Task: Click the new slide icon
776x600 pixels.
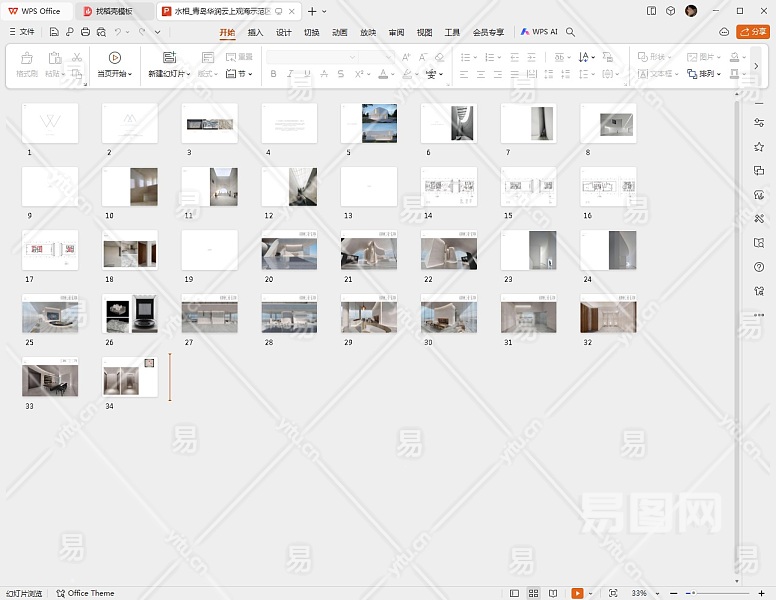Action: click(169, 57)
